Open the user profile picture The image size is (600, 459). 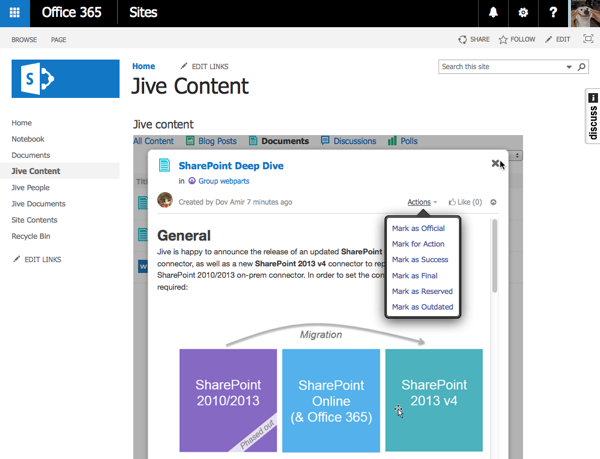click(x=585, y=13)
